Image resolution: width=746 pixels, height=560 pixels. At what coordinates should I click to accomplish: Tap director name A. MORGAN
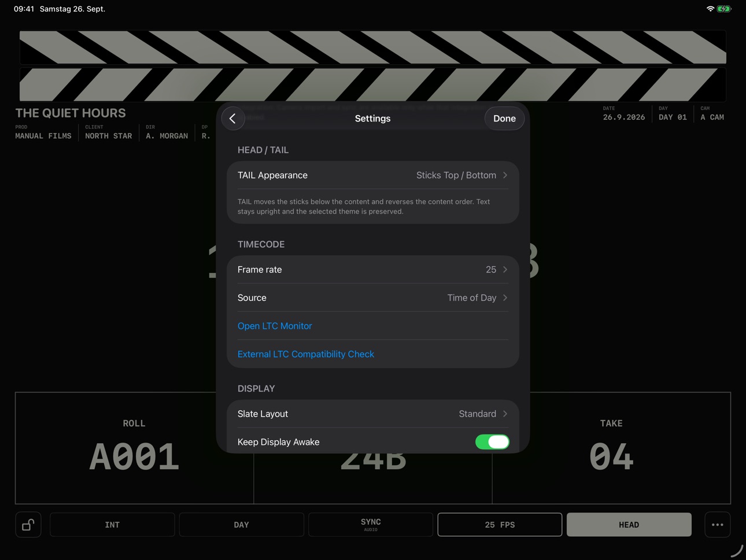(x=167, y=136)
